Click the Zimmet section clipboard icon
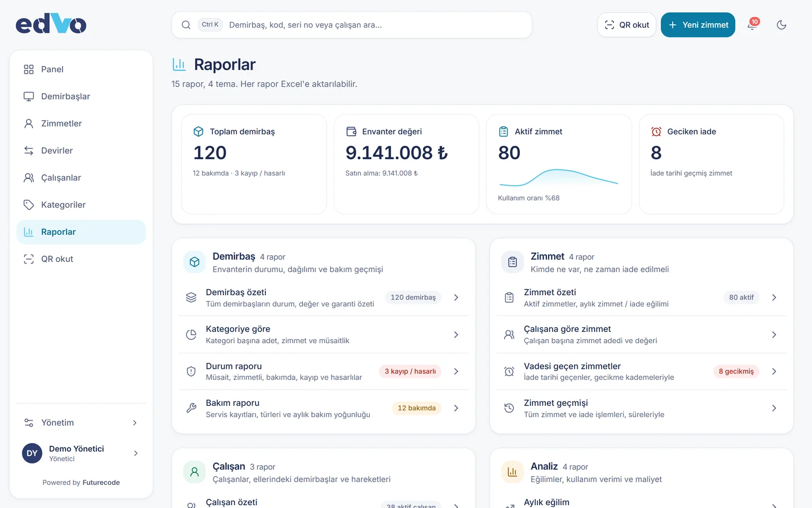812x508 pixels. pyautogui.click(x=513, y=262)
